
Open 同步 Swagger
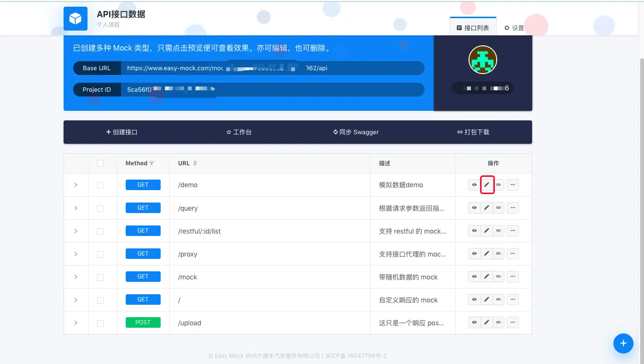(356, 132)
